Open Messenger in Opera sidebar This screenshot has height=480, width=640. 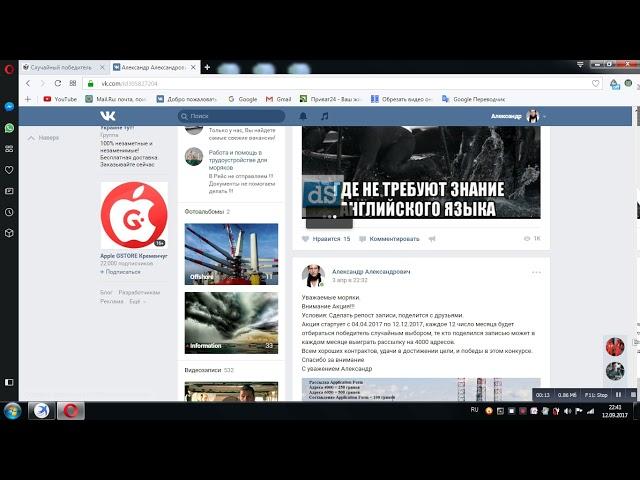tap(9, 107)
